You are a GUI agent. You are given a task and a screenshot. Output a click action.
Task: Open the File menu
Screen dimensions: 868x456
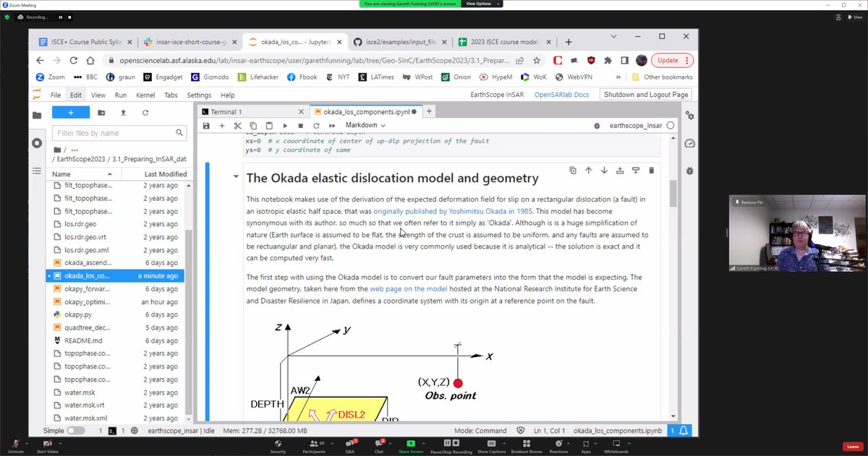click(x=56, y=95)
